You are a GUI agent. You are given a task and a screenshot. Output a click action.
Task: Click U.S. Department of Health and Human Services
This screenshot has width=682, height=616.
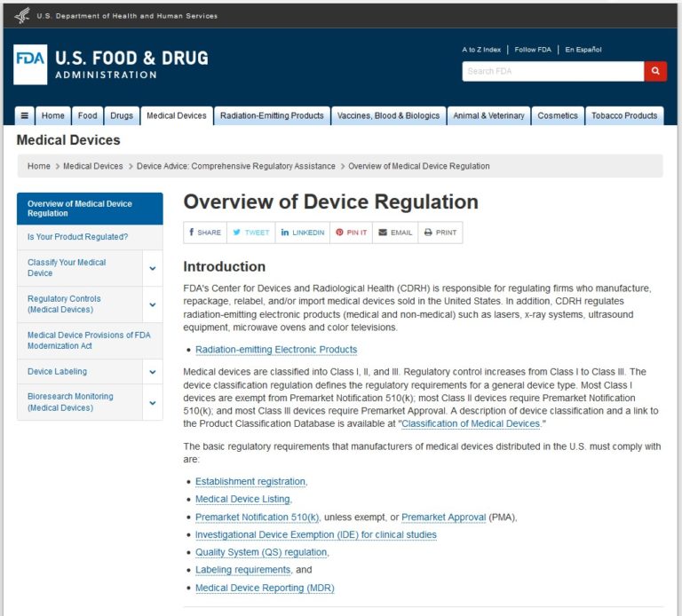pos(127,16)
